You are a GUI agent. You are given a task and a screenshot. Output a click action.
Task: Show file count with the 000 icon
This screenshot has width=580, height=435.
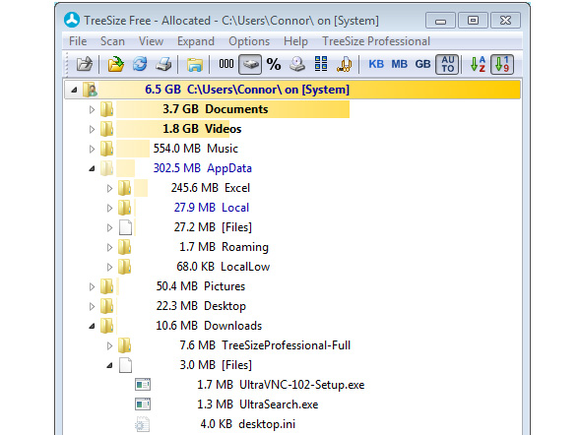coord(226,64)
